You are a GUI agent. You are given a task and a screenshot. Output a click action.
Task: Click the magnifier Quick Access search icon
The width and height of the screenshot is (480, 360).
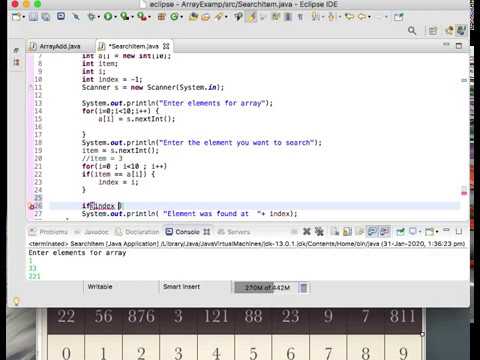point(412,31)
